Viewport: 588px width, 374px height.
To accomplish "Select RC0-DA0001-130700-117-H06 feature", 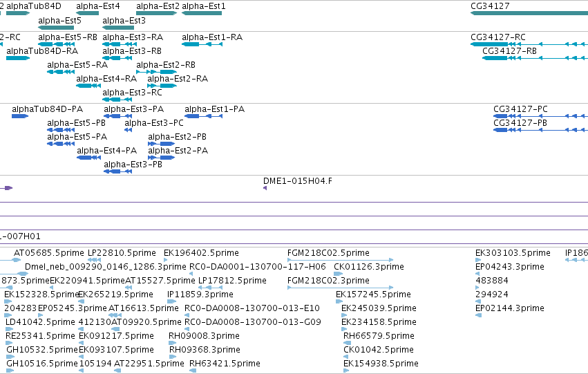I will click(x=191, y=274).
